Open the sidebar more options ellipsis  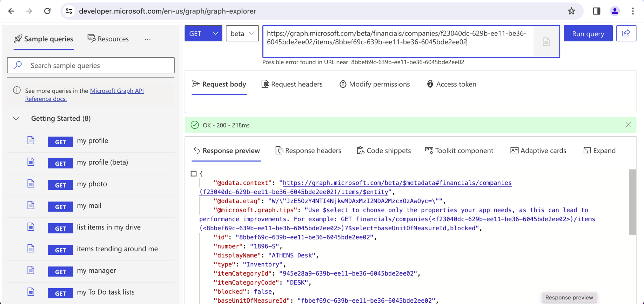pos(148,39)
